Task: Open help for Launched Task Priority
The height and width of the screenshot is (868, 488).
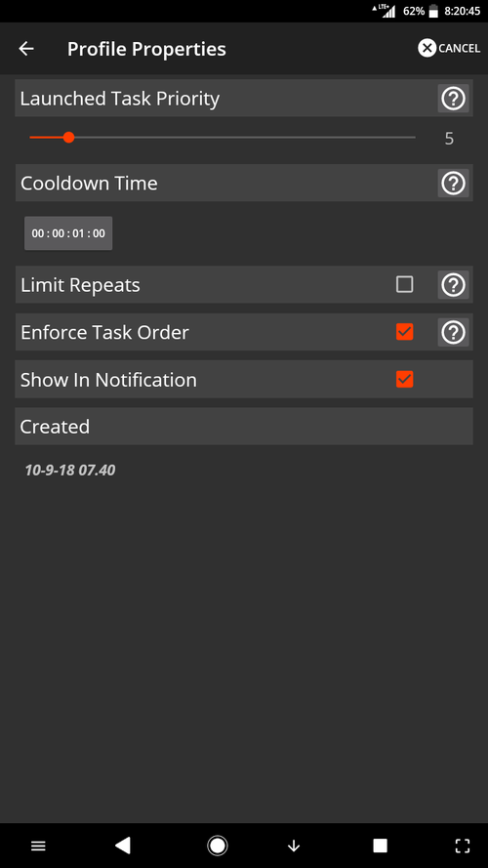Action: click(453, 99)
